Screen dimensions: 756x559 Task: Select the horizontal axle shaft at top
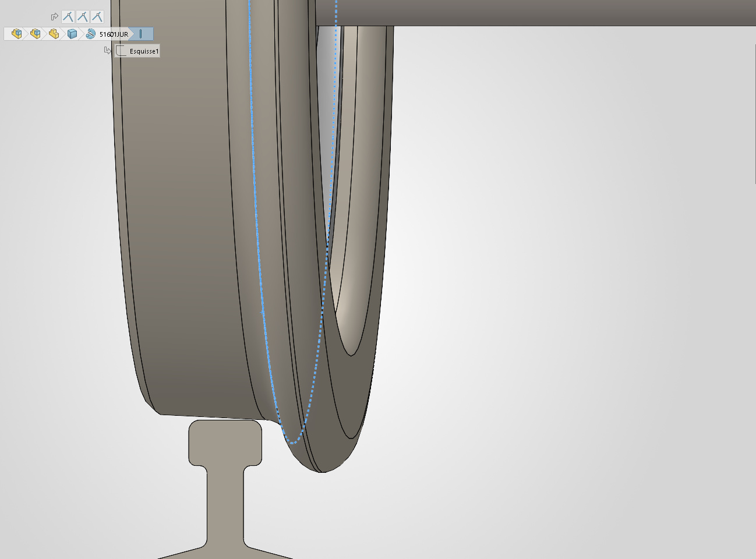click(524, 12)
